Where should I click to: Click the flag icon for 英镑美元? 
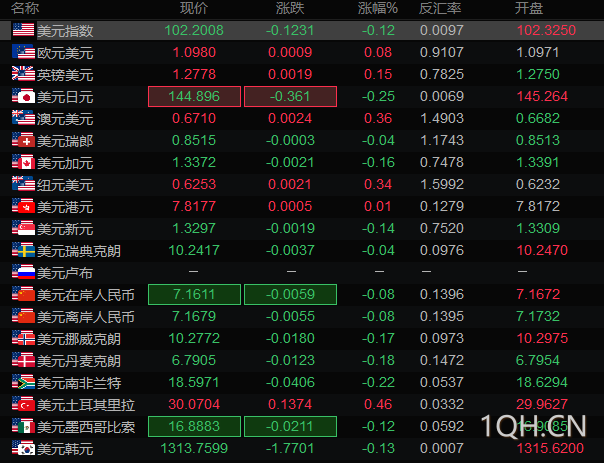click(x=23, y=74)
